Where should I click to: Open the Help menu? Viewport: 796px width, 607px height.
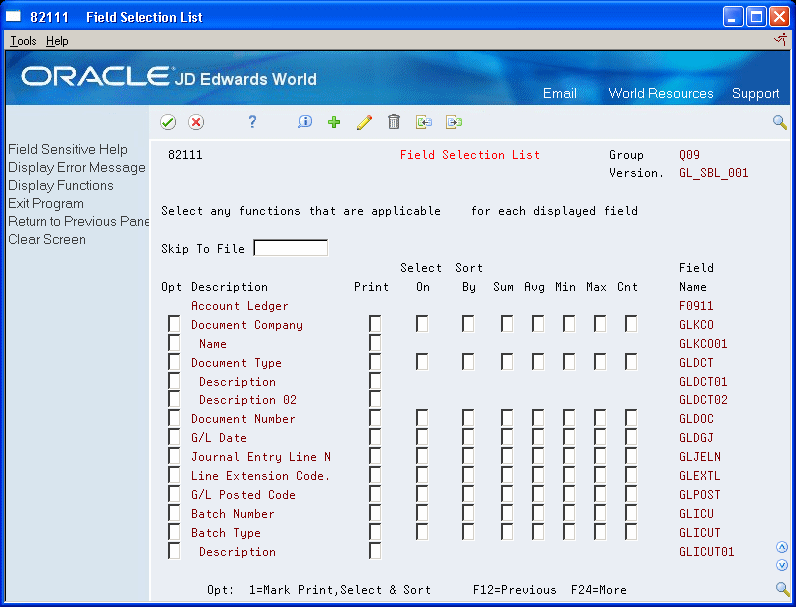coord(57,41)
